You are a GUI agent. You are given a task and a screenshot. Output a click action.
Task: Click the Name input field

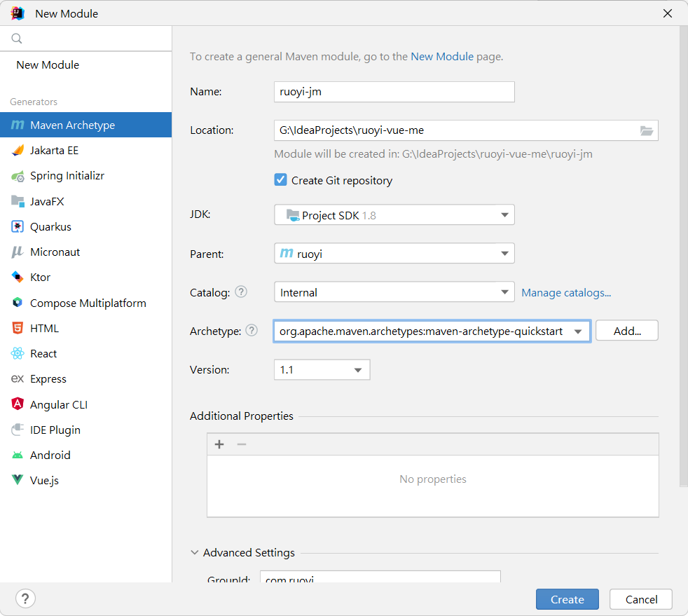(x=394, y=92)
